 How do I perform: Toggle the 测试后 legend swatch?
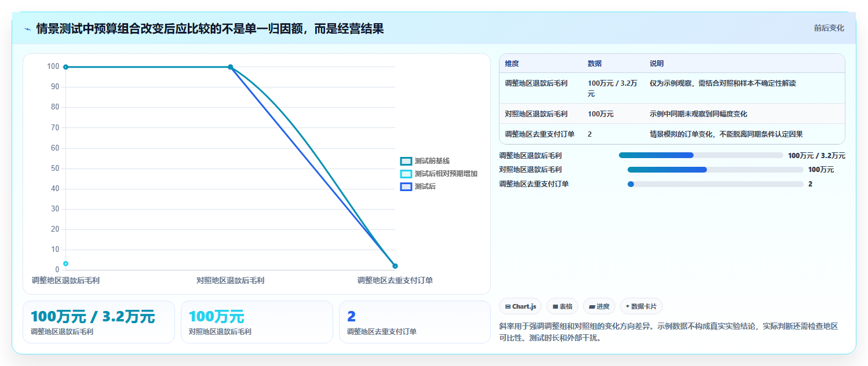pyautogui.click(x=406, y=186)
